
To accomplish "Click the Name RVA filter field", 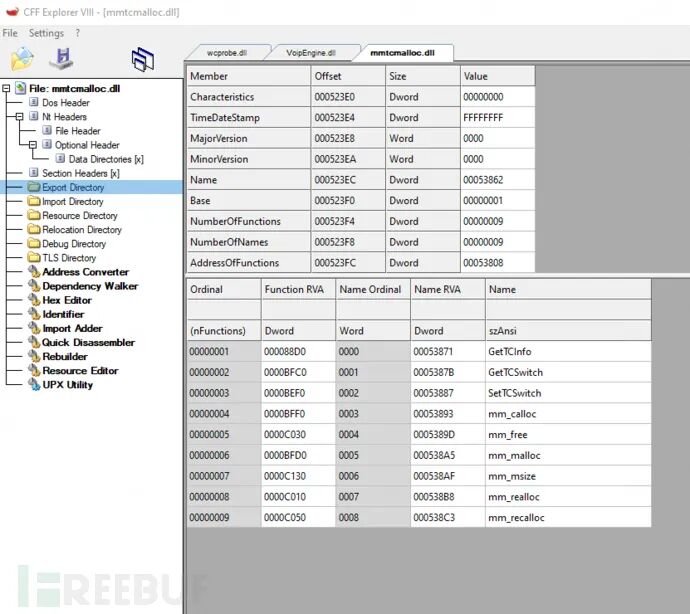I will (448, 310).
